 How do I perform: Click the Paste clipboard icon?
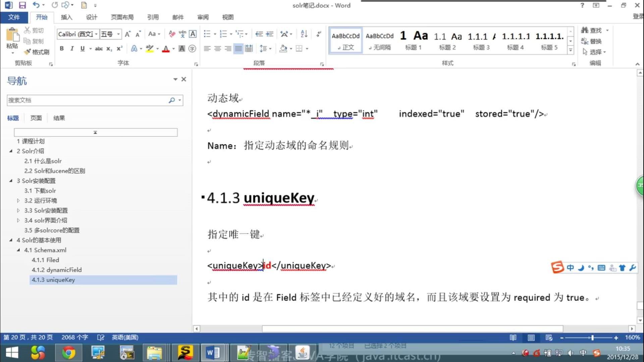click(x=12, y=35)
